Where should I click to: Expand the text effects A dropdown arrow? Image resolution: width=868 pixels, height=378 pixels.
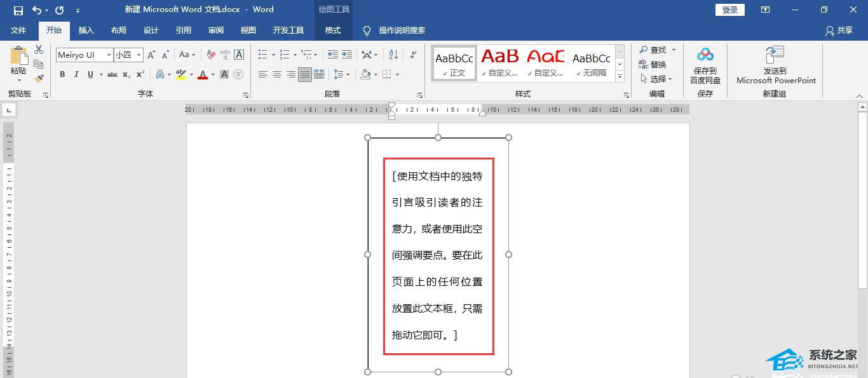pyautogui.click(x=169, y=74)
